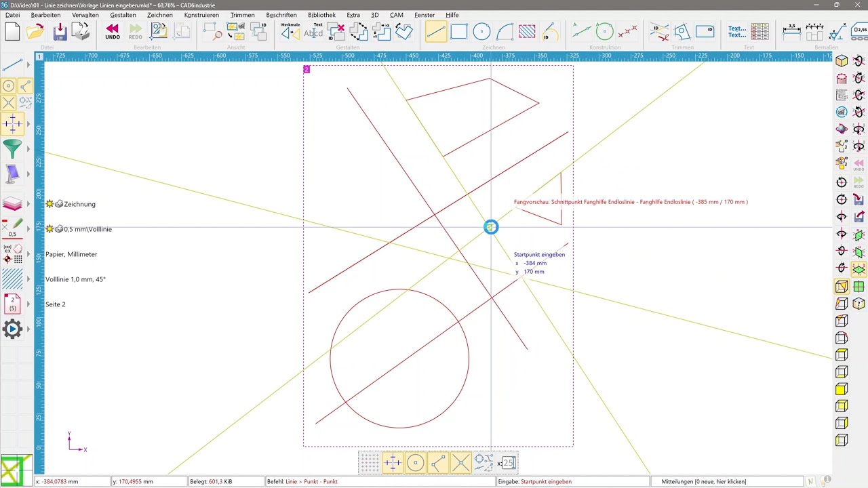Click the Eingabe: Startpunkt eingeben field
Viewport: 868px width, 488px height.
(x=573, y=481)
